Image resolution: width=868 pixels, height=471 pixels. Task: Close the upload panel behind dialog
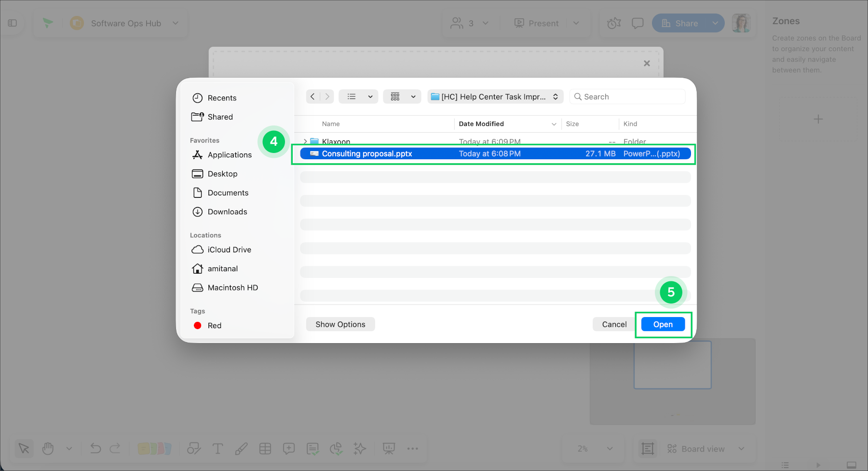click(647, 63)
